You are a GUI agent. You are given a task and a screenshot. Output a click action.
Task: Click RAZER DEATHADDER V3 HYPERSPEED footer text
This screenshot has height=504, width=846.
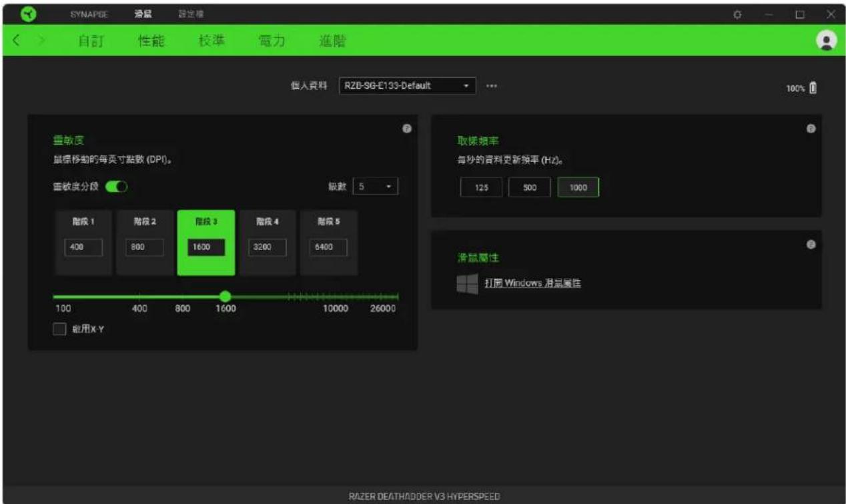(424, 496)
